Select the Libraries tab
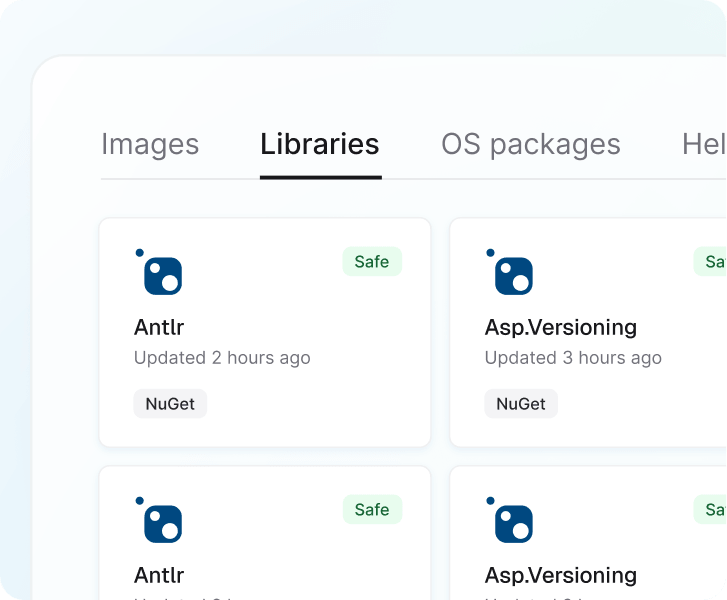The height and width of the screenshot is (600, 727). (320, 144)
